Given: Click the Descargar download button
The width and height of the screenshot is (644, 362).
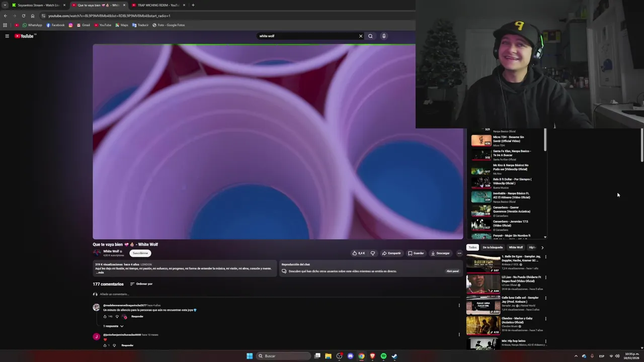Looking at the screenshot, I should tap(440, 253).
